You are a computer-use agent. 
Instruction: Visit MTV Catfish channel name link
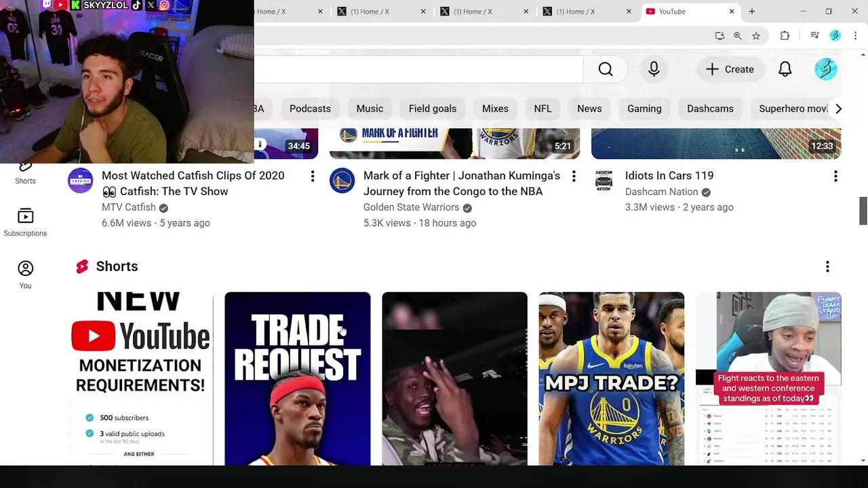pos(129,207)
